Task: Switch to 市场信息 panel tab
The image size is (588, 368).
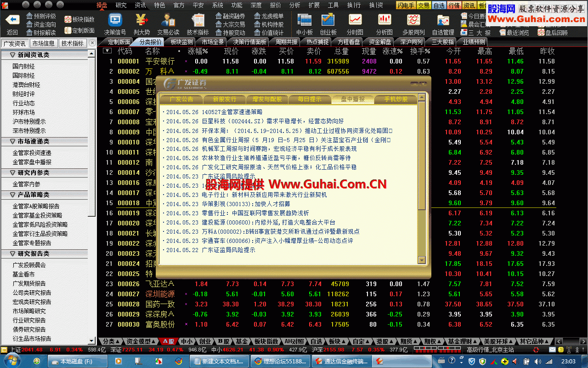Action: click(x=44, y=43)
